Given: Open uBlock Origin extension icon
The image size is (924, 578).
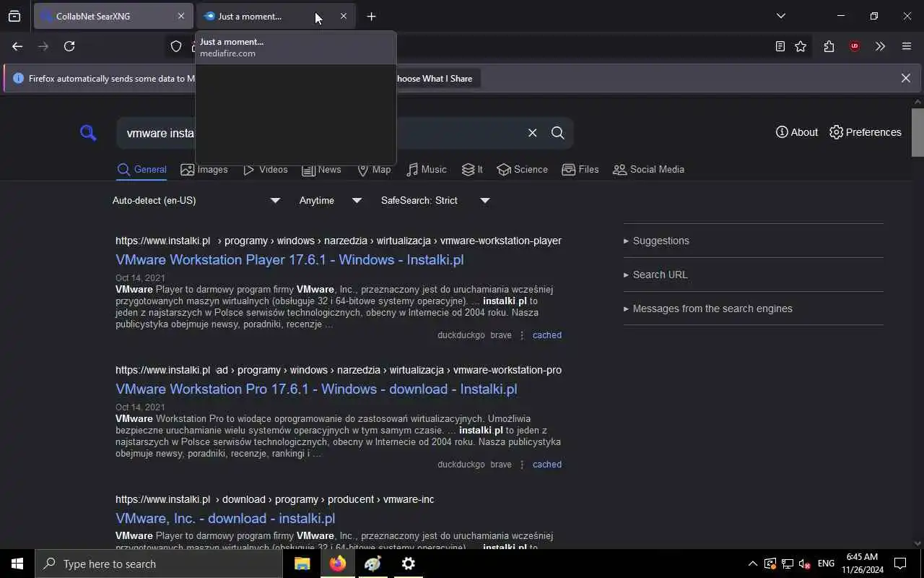Looking at the screenshot, I should [855, 46].
